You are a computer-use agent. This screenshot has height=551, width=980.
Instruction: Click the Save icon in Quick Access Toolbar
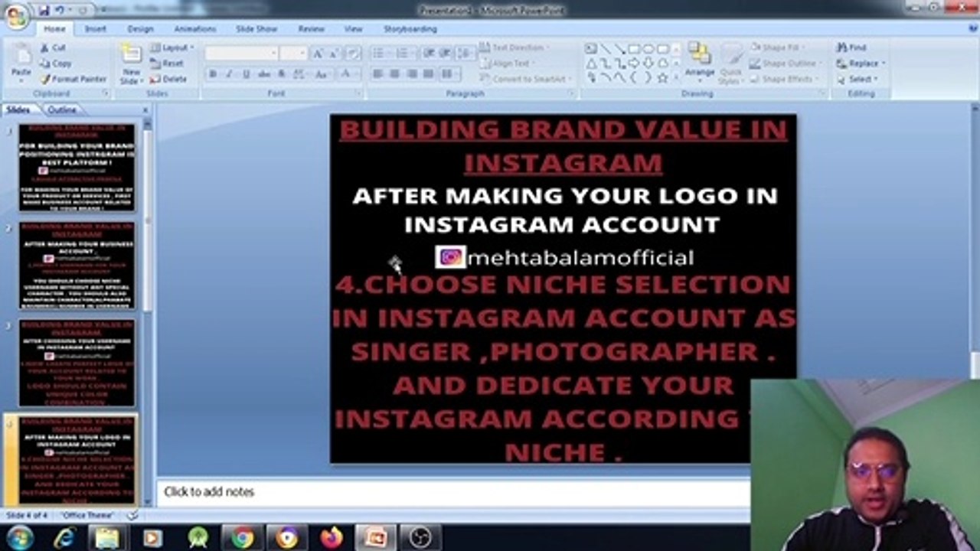pos(44,10)
